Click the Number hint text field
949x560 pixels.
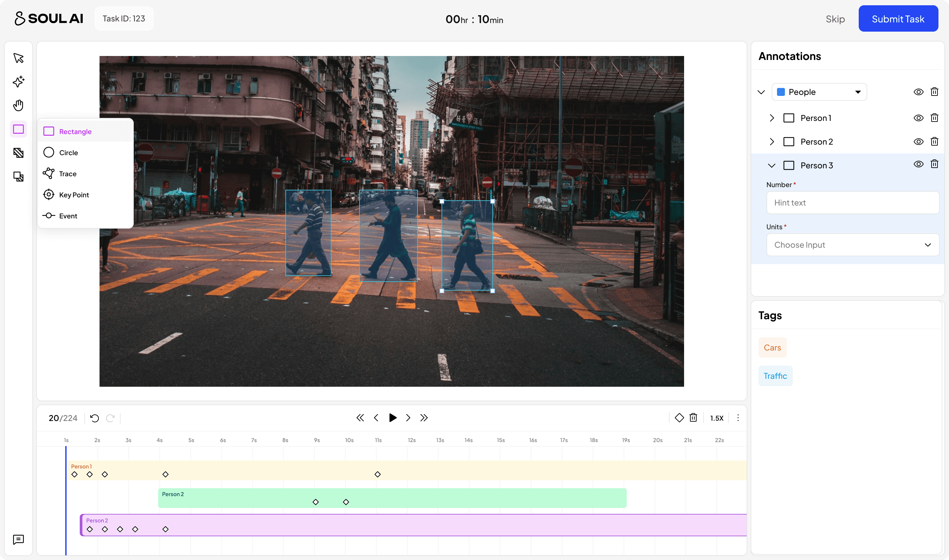(x=852, y=203)
